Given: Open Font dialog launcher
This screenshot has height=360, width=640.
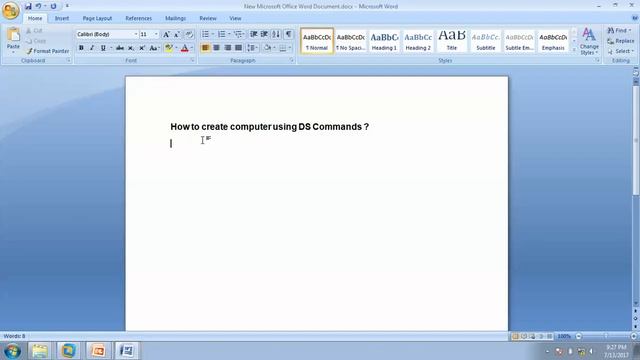Looking at the screenshot, I should click(x=192, y=60).
